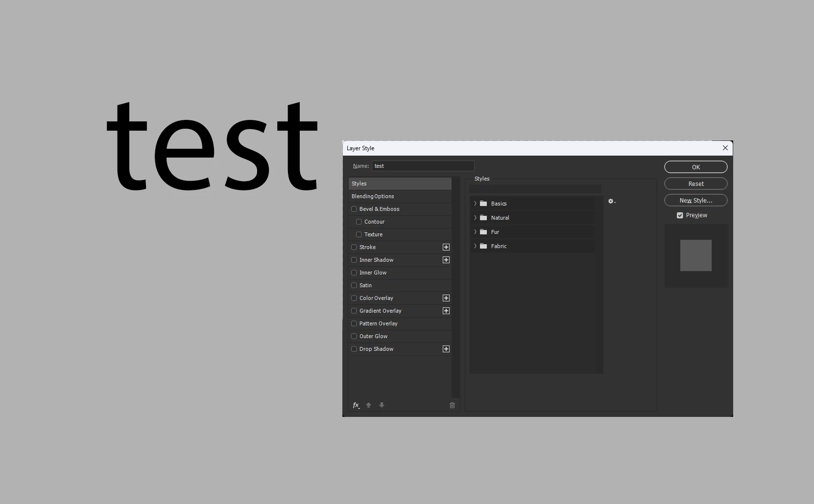Enable the Satin checkbox
This screenshot has width=814, height=504.
click(354, 285)
